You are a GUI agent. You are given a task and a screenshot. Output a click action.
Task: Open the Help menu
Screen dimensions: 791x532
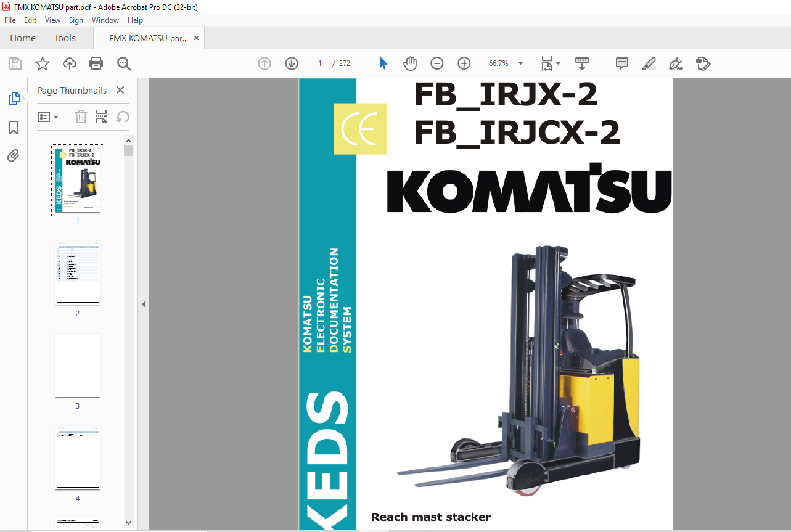click(x=135, y=20)
